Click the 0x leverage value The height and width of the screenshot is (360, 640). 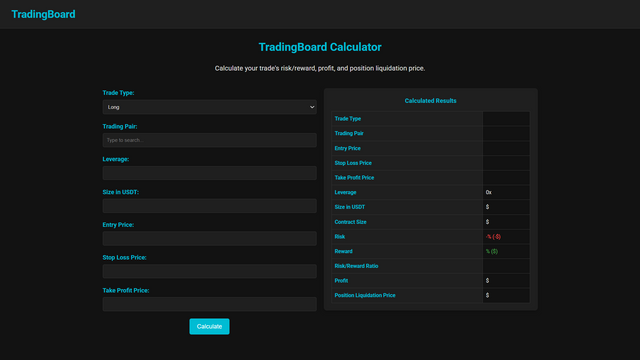pyautogui.click(x=489, y=192)
